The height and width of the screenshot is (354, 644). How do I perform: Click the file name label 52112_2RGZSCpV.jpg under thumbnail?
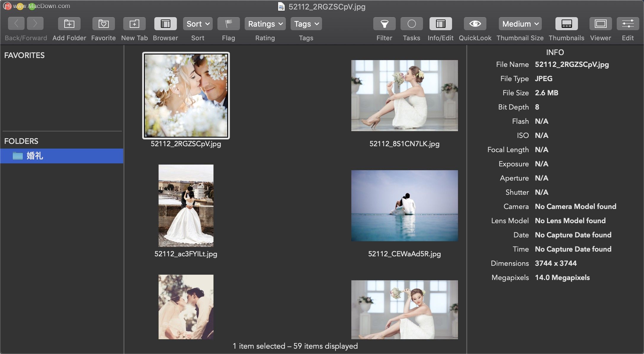click(186, 144)
